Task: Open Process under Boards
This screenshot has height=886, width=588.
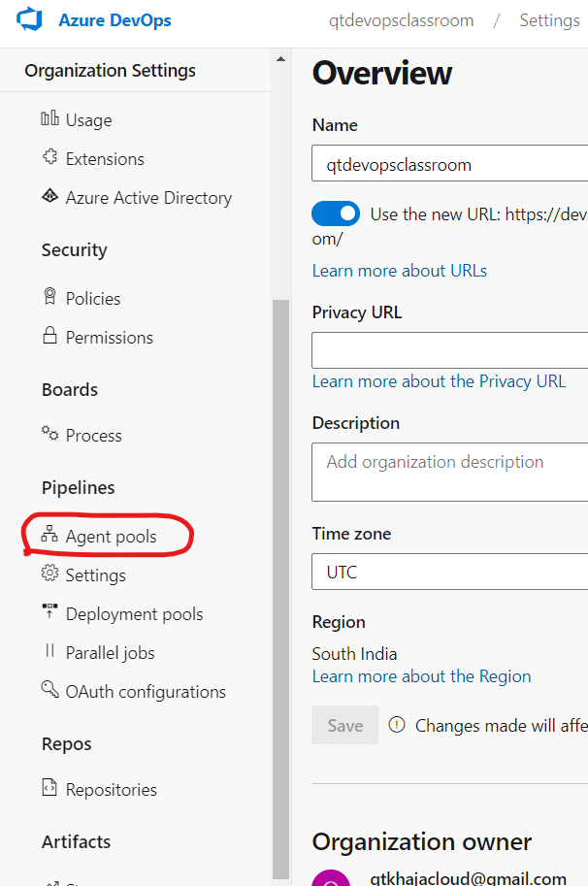Action: coord(94,436)
